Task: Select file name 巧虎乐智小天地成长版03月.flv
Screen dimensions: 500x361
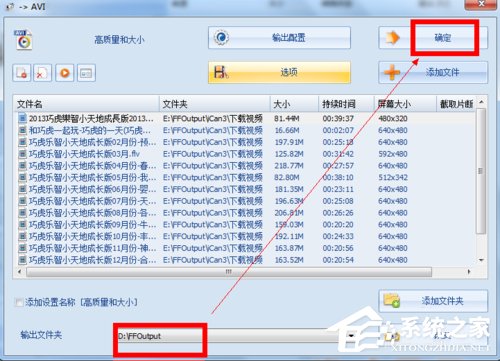Action: [84, 154]
